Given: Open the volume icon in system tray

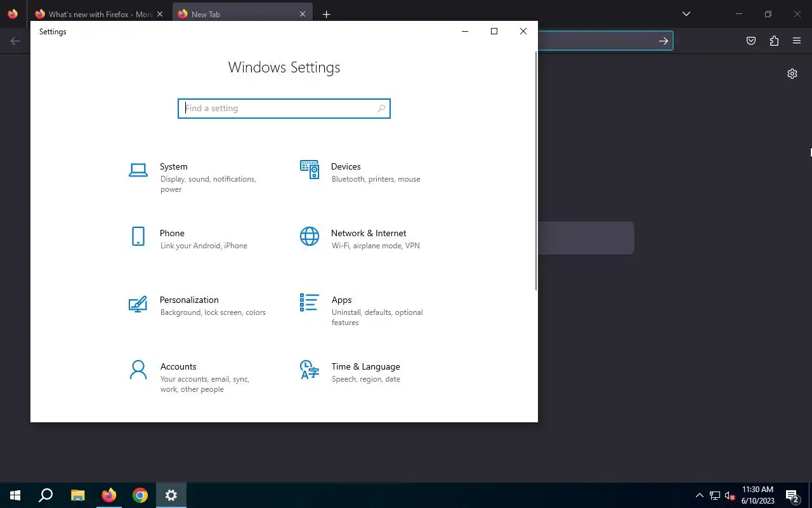Looking at the screenshot, I should pyautogui.click(x=730, y=495).
